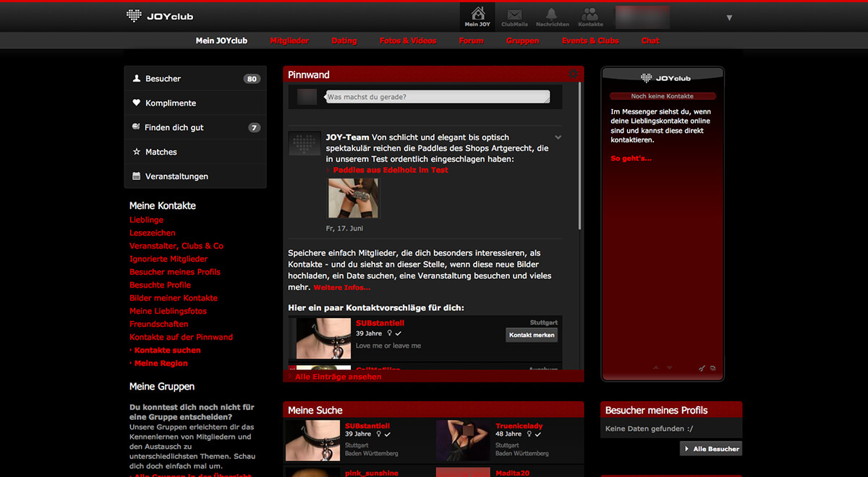868x477 pixels.
Task: Open Paddles aus Edelholz im Test link
Action: [x=391, y=170]
